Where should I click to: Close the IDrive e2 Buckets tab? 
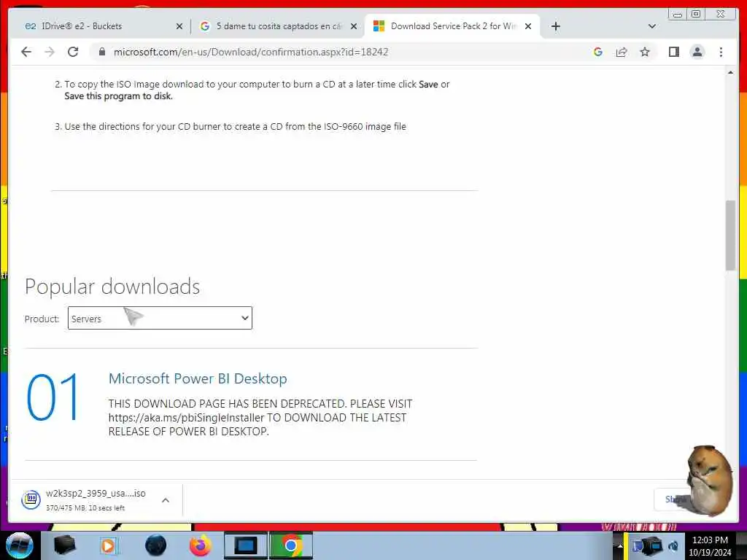coord(179,26)
